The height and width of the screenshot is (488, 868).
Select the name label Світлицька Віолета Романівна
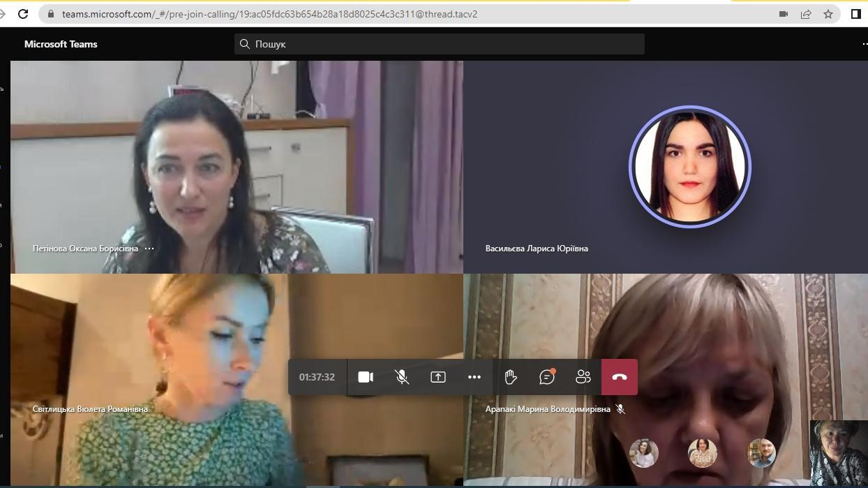pyautogui.click(x=90, y=409)
